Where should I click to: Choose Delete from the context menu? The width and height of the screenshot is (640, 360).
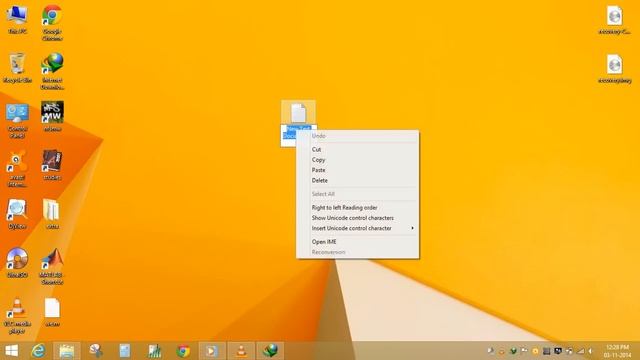click(x=358, y=180)
